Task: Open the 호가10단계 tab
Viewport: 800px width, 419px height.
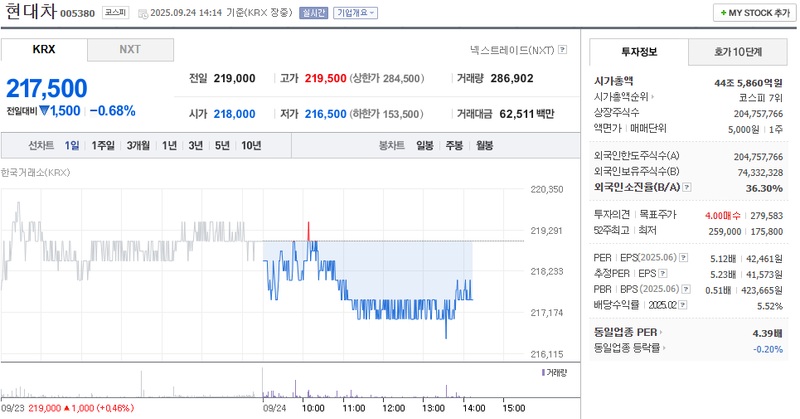Action: click(x=738, y=52)
